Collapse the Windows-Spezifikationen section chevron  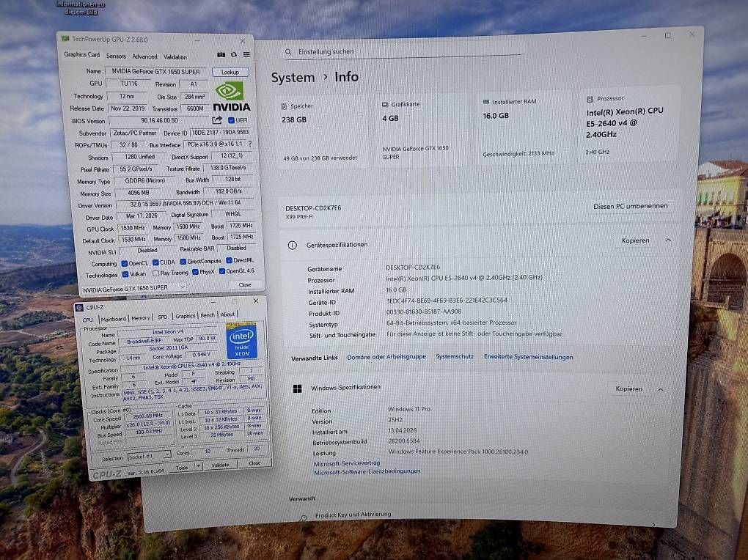[x=661, y=390]
